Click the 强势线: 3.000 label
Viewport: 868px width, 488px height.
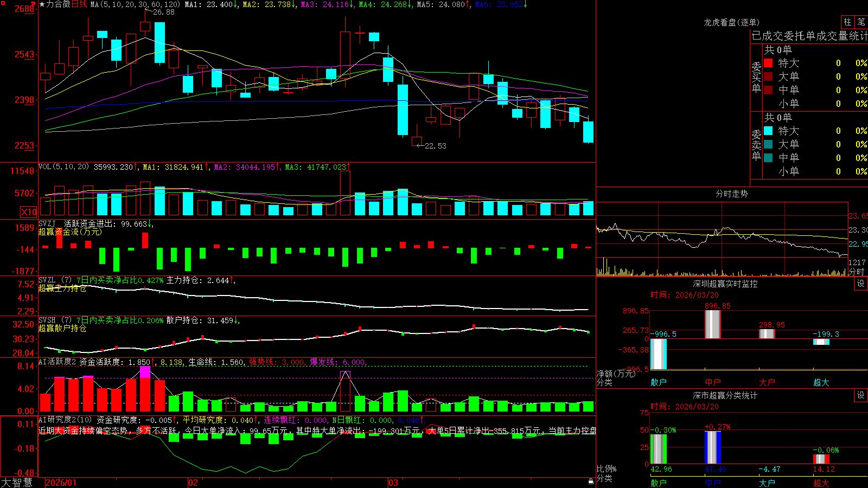[x=277, y=362]
